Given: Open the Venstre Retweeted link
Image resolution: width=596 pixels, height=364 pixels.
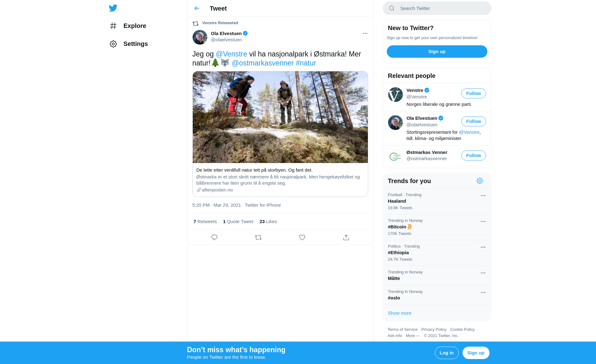Looking at the screenshot, I should (x=220, y=23).
